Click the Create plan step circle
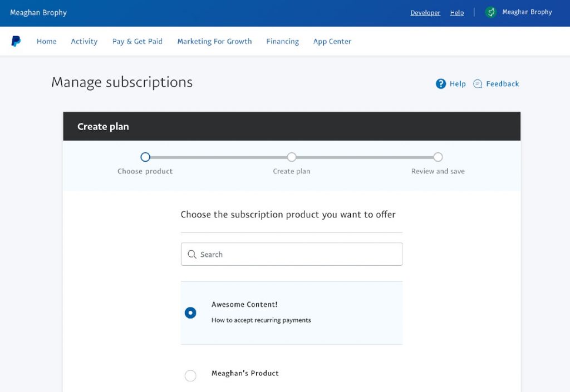 point(292,157)
